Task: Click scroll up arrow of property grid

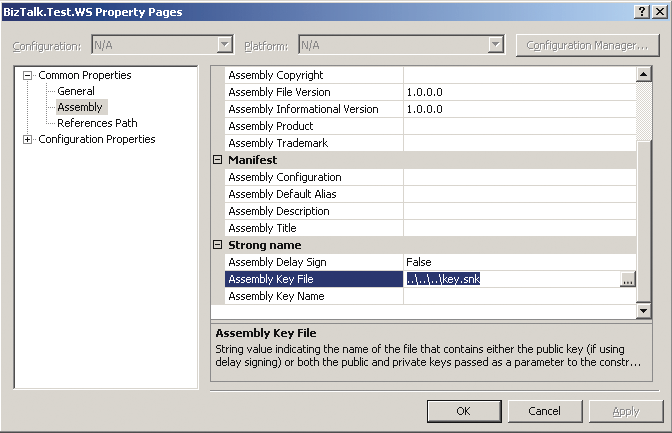Action: [643, 75]
